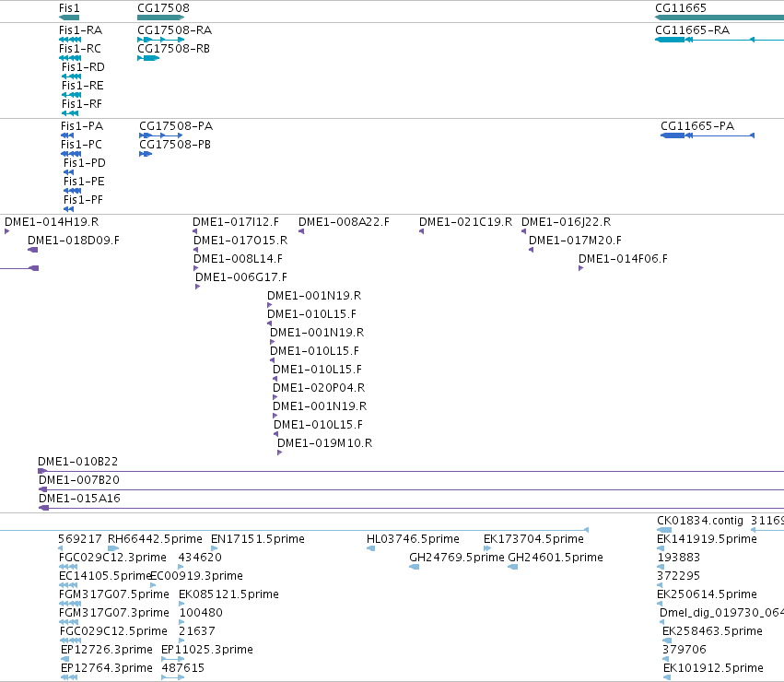Click the Fis1-RD transcript label
Image resolution: width=784 pixels, height=682 pixels.
click(83, 67)
